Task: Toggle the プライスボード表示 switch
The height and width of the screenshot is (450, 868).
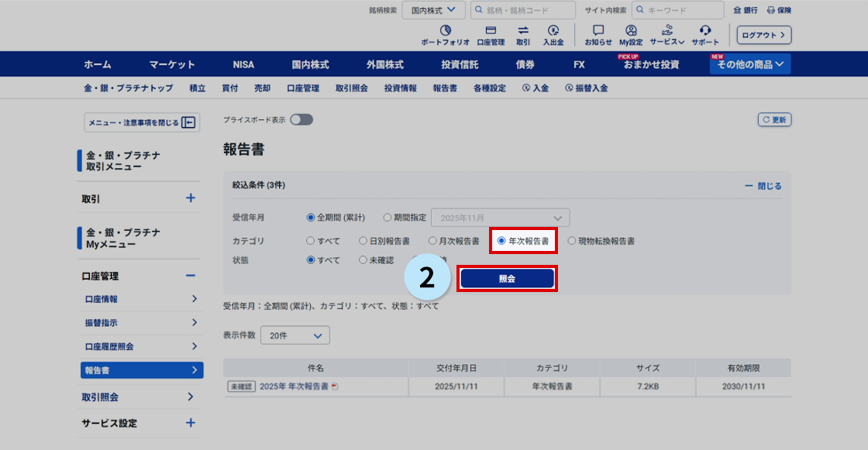Action: pos(301,119)
